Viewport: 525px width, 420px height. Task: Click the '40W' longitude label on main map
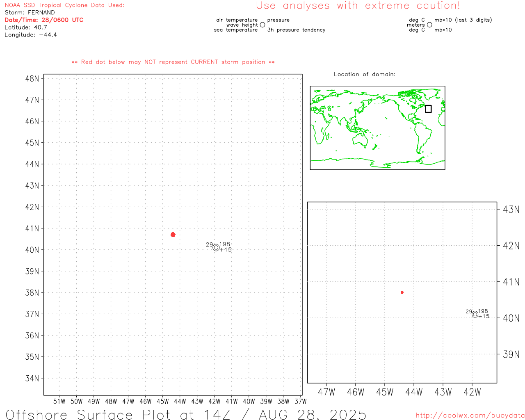point(249,402)
